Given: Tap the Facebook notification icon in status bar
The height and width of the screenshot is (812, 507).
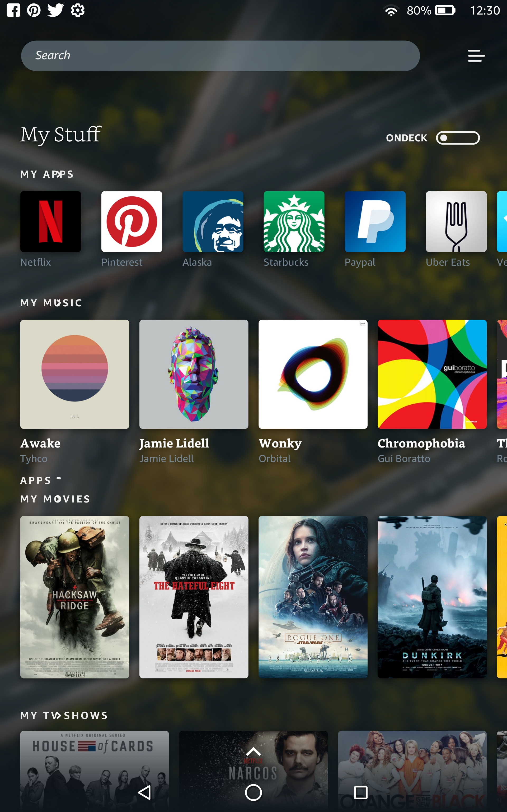Looking at the screenshot, I should 13,10.
